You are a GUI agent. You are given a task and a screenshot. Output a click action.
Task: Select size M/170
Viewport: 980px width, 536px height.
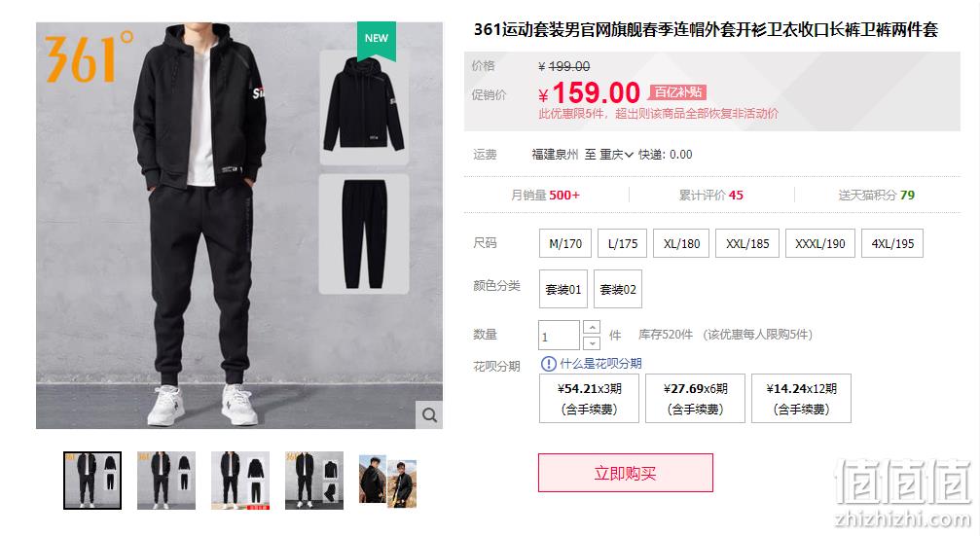(565, 243)
